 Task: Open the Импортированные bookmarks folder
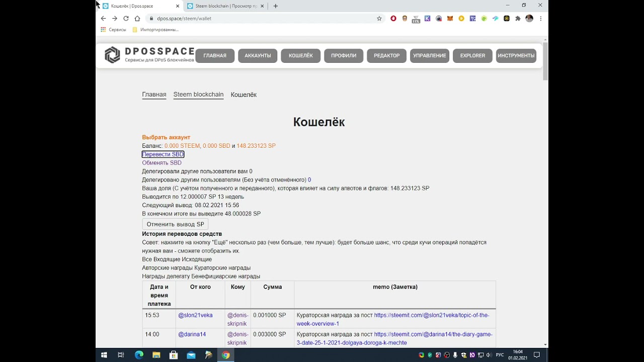pyautogui.click(x=155, y=30)
